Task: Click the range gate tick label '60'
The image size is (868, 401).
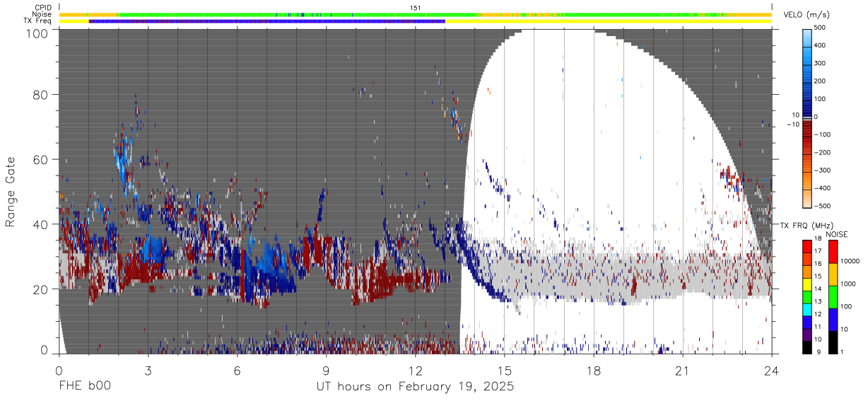Action: 40,159
